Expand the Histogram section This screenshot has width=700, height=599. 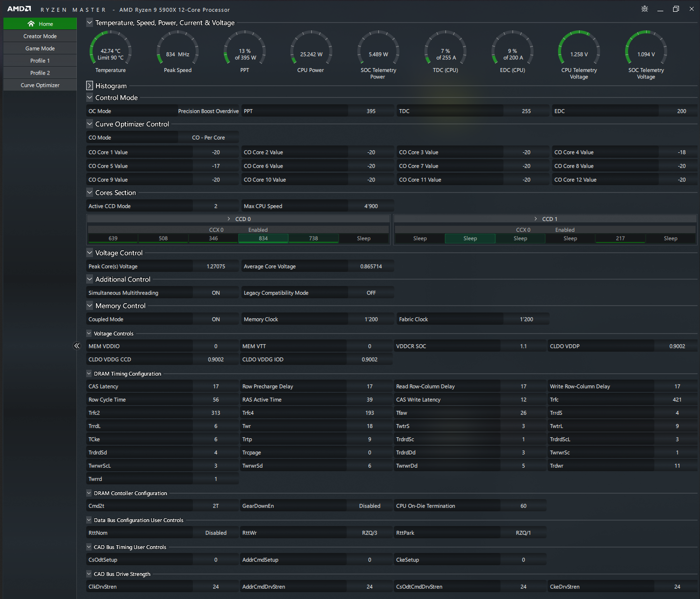[x=90, y=86]
